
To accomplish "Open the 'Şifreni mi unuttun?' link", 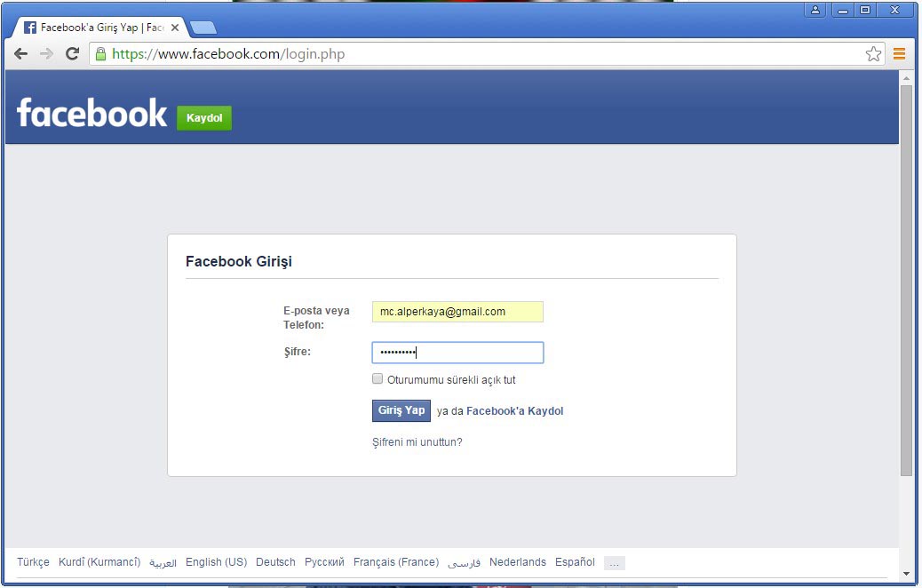I will tap(417, 442).
